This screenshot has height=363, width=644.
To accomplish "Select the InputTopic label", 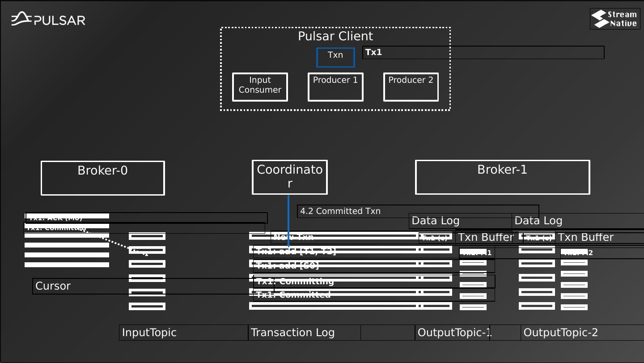I will point(149,333).
